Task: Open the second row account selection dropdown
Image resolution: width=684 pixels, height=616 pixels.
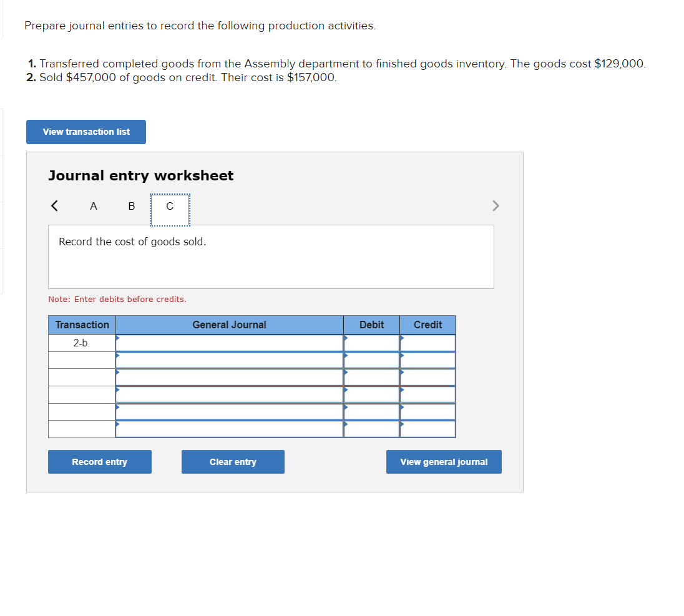Action: (229, 359)
